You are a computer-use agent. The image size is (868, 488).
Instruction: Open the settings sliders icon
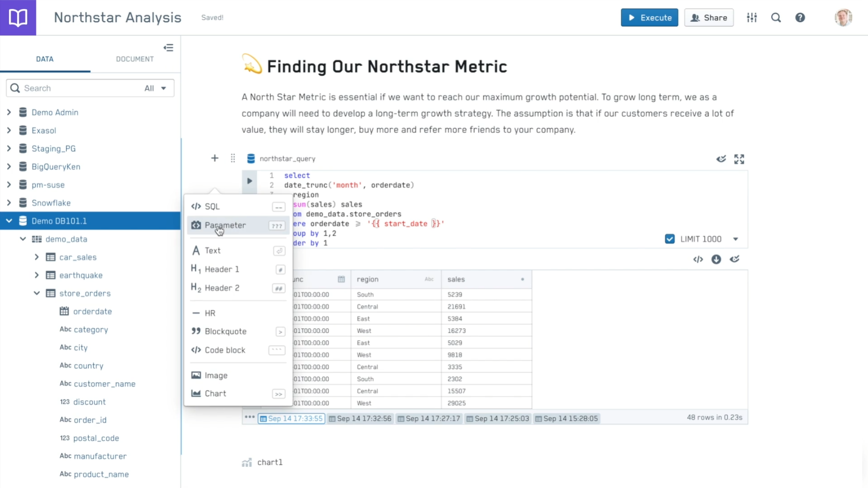point(752,18)
